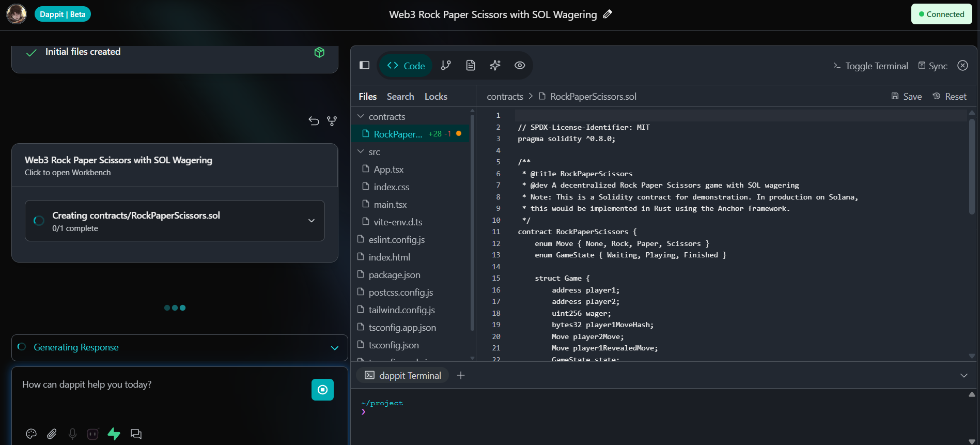
Task: Click Toggle Terminal in the workbench header
Action: pos(870,66)
